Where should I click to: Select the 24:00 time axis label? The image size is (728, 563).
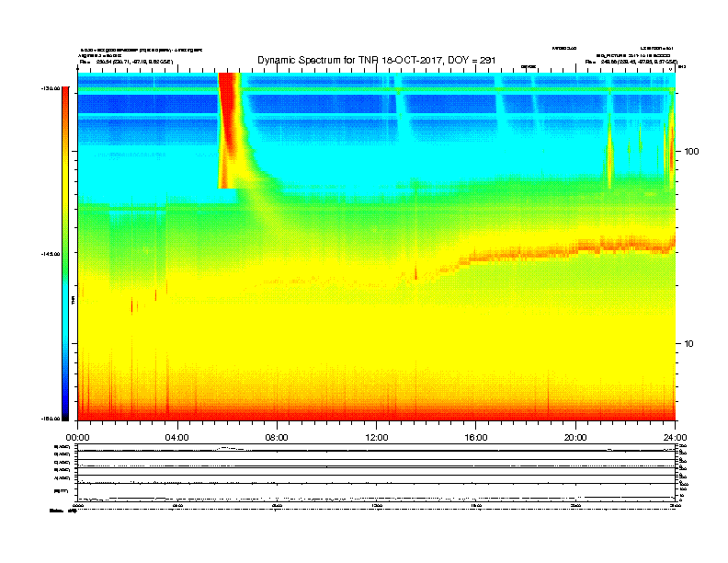pyautogui.click(x=675, y=438)
